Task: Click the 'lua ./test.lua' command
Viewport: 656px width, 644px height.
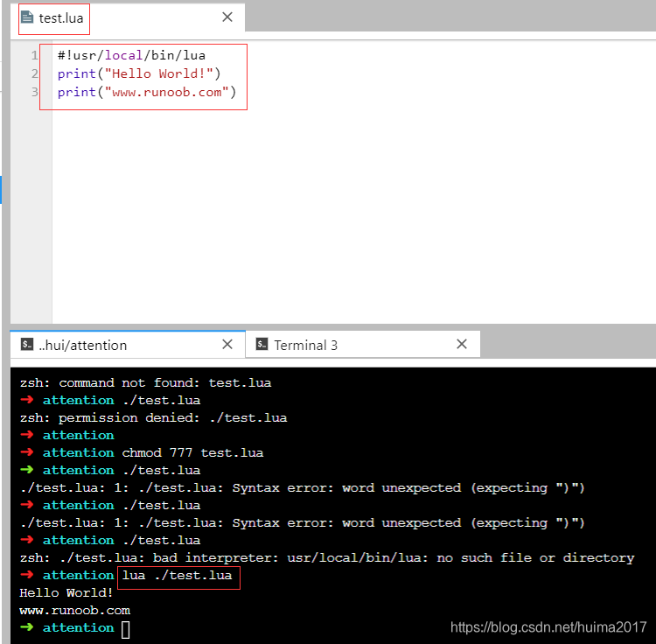Action: tap(177, 575)
